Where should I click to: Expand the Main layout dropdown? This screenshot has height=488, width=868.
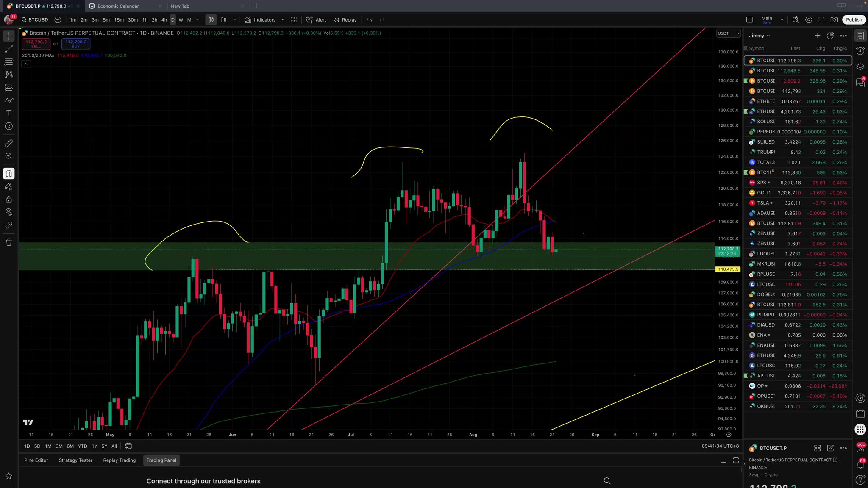click(x=782, y=20)
